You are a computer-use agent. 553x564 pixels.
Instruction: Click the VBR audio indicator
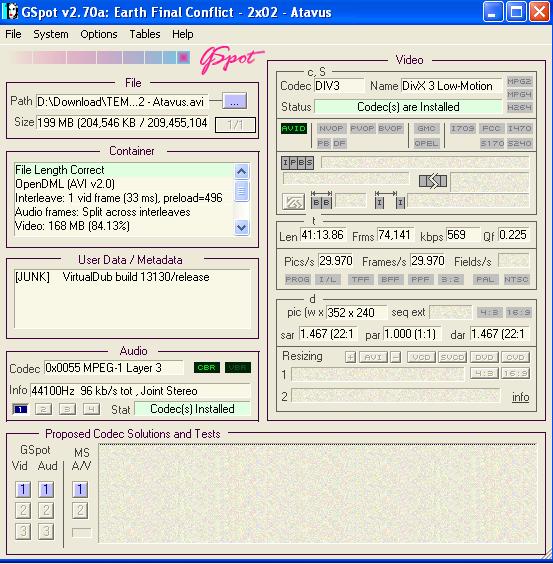click(x=237, y=368)
